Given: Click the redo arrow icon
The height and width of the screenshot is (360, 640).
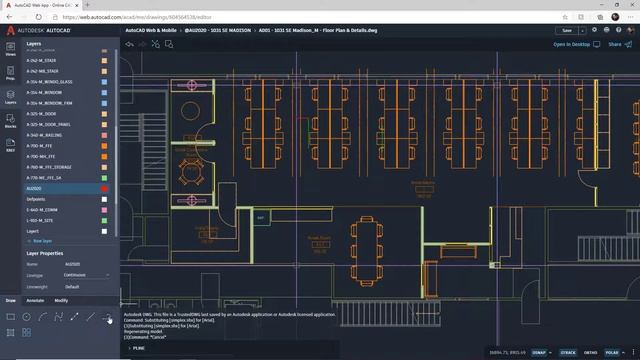Looking at the screenshot, I should (142, 44).
